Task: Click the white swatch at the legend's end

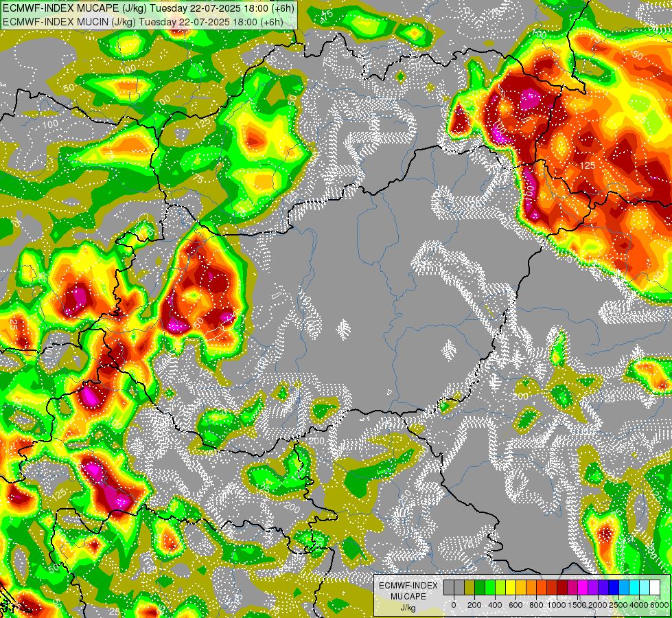Action: point(656,587)
